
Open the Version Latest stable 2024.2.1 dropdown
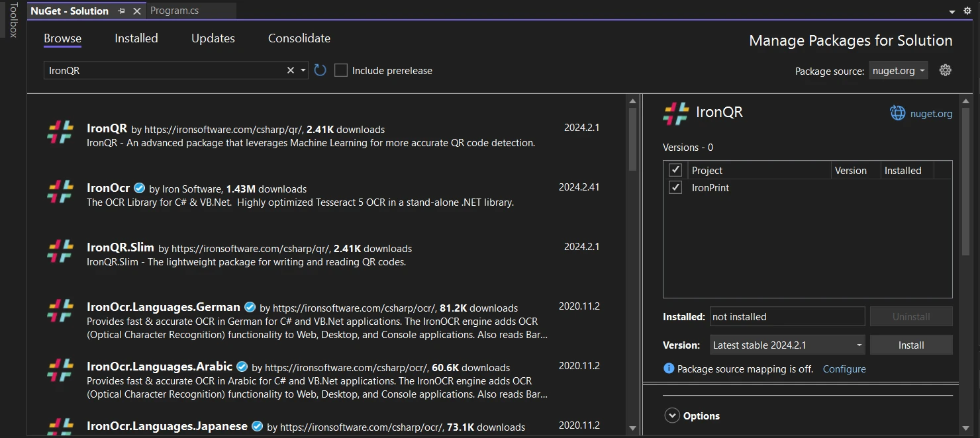click(787, 345)
